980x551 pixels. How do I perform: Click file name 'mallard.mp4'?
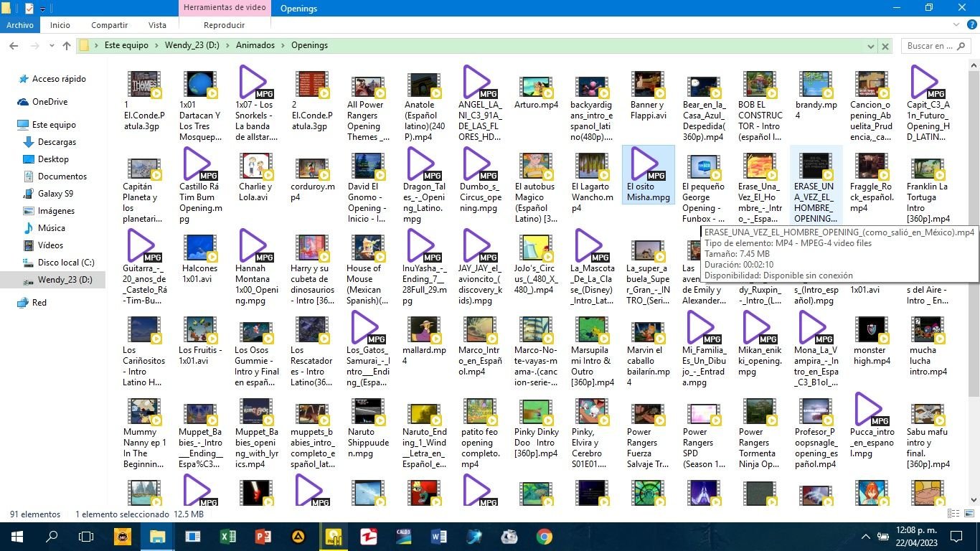point(424,355)
